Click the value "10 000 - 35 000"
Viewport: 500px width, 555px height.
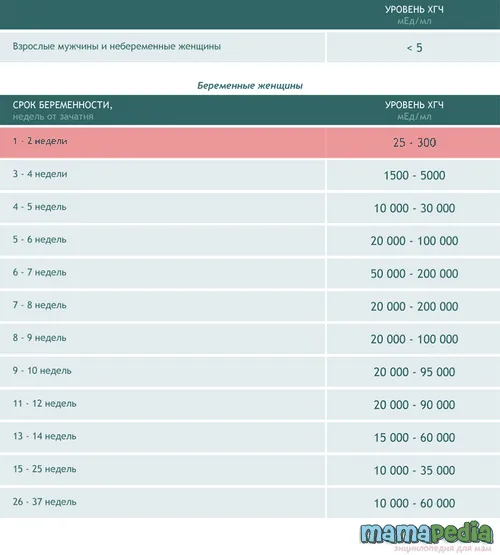tap(414, 470)
